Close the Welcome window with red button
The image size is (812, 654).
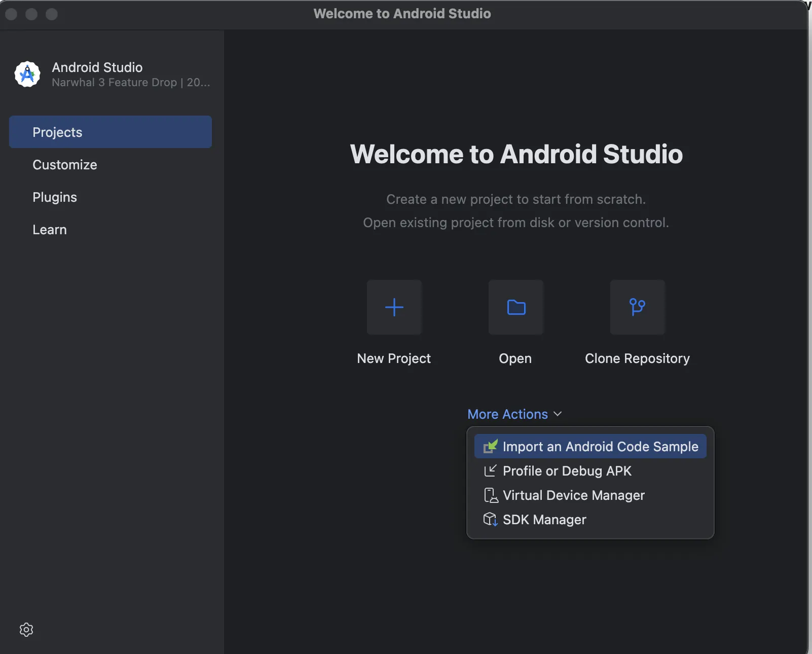[11, 14]
